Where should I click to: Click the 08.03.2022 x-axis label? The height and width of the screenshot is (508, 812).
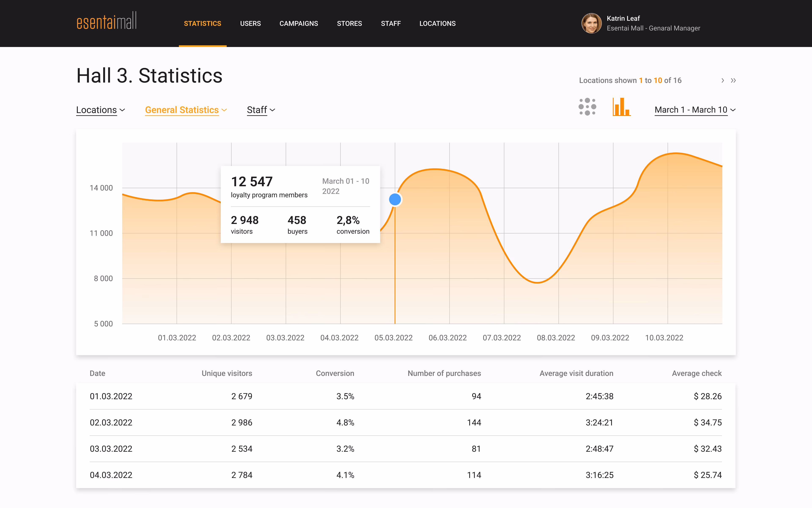556,338
